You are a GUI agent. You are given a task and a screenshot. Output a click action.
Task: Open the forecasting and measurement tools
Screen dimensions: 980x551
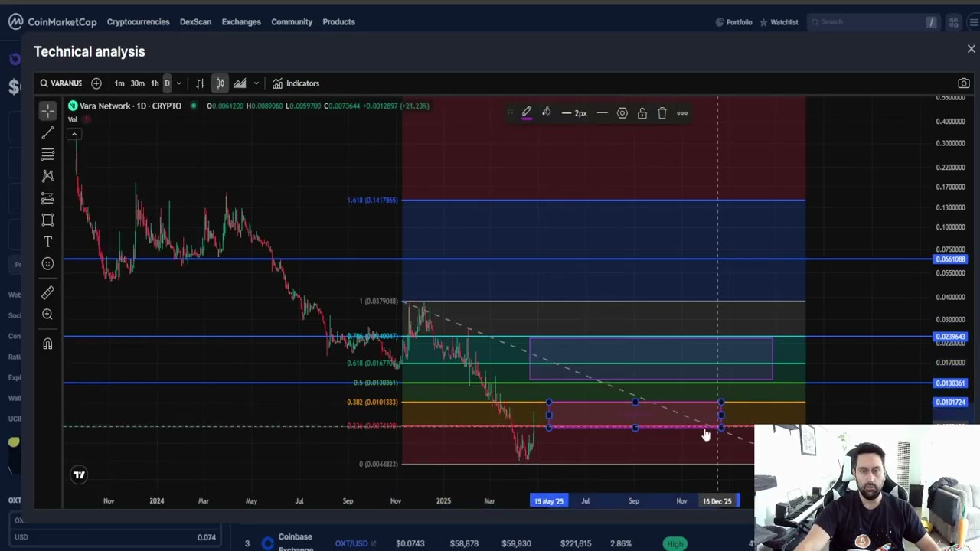(x=47, y=198)
